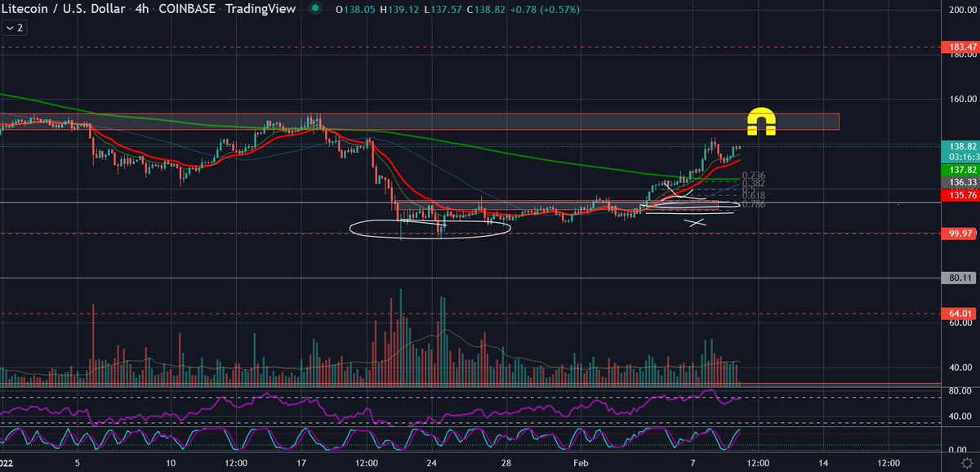This screenshot has width=980, height=472.
Task: Click the 4h interval label in title
Action: pos(143,8)
